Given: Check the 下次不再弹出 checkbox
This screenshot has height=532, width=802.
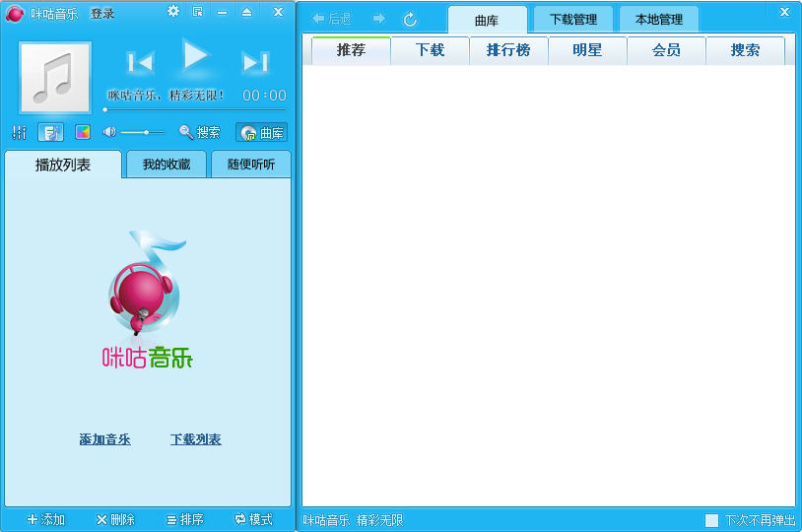Looking at the screenshot, I should coord(711,521).
